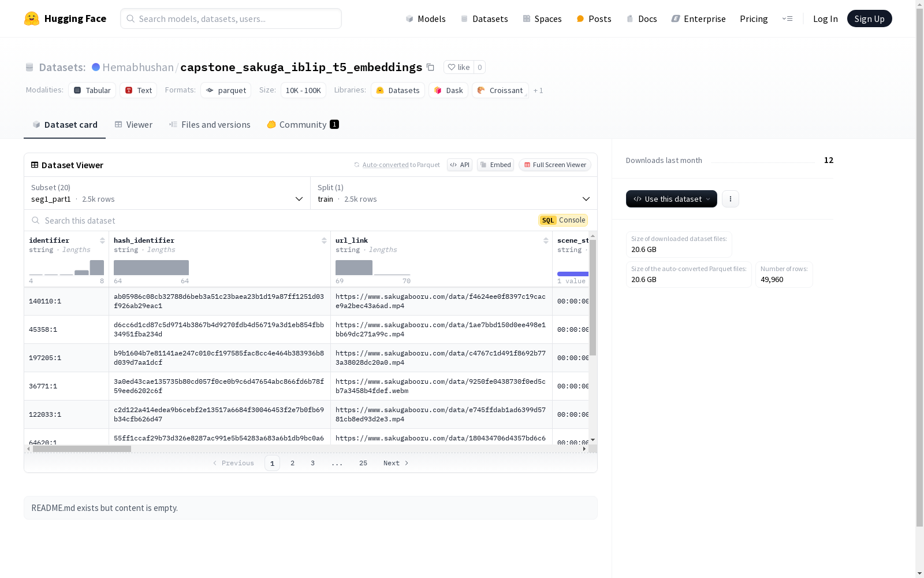Click the Croissant library tag
This screenshot has width=924, height=578.
(x=500, y=90)
